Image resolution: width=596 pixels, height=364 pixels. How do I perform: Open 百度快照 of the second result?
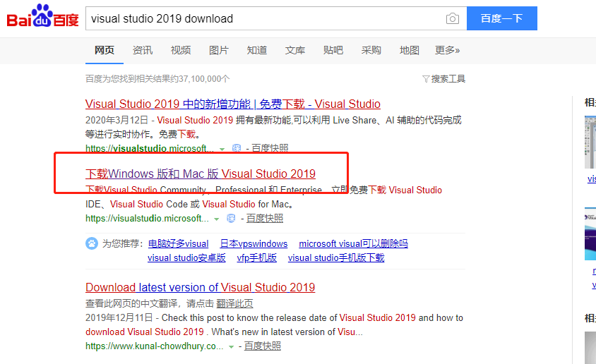point(265,218)
